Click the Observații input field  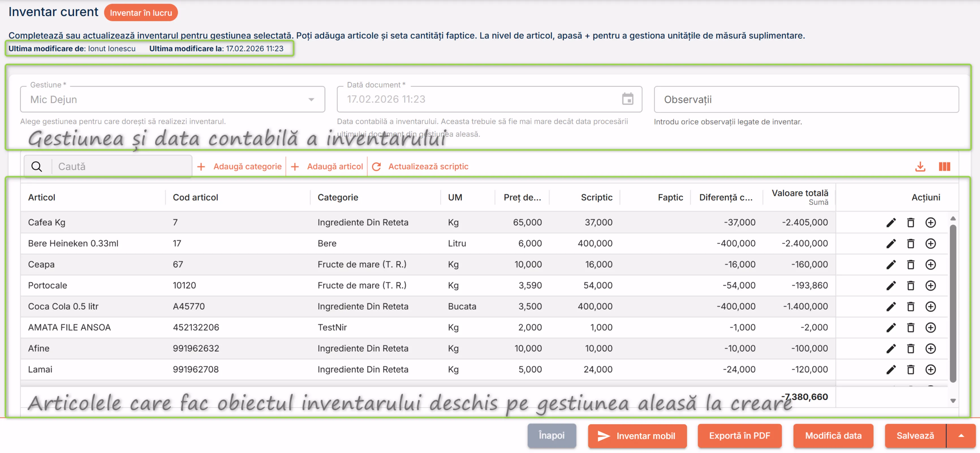[806, 99]
